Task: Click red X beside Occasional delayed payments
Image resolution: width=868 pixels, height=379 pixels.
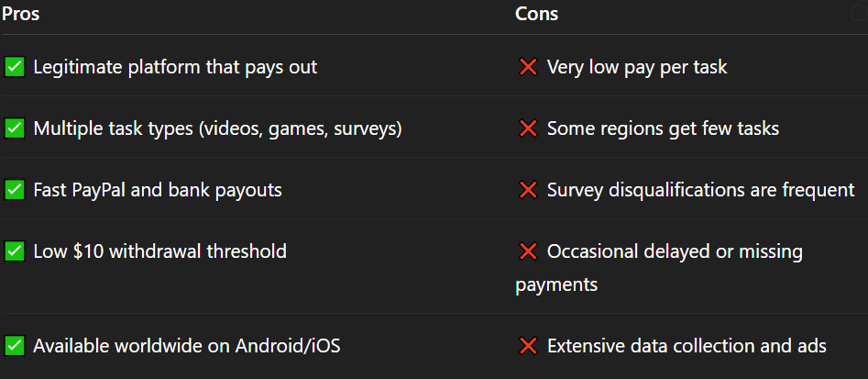Action: (x=528, y=251)
